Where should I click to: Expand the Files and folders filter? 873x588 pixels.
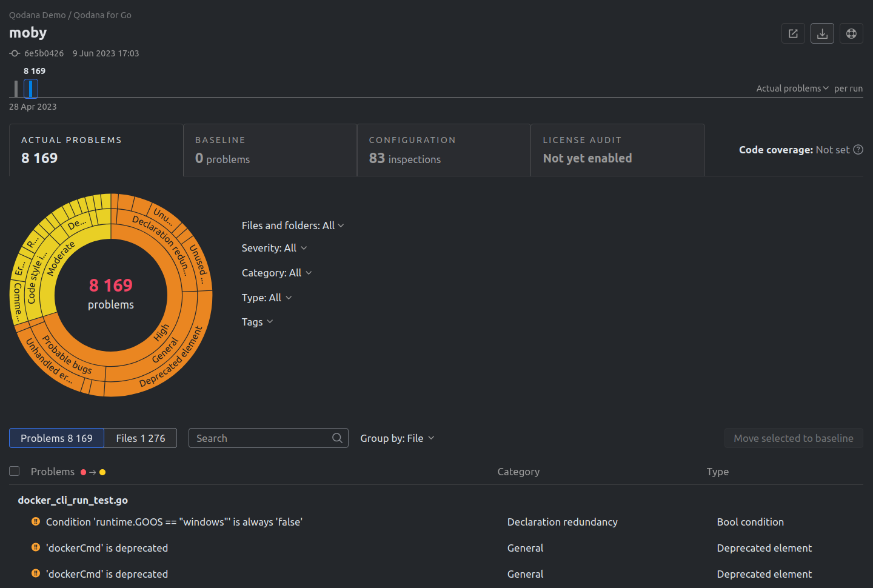(292, 226)
